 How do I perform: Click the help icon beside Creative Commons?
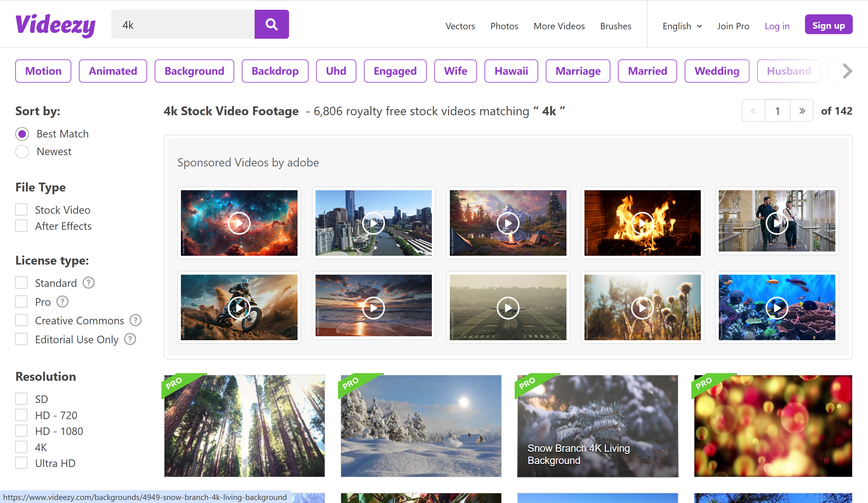tap(135, 320)
